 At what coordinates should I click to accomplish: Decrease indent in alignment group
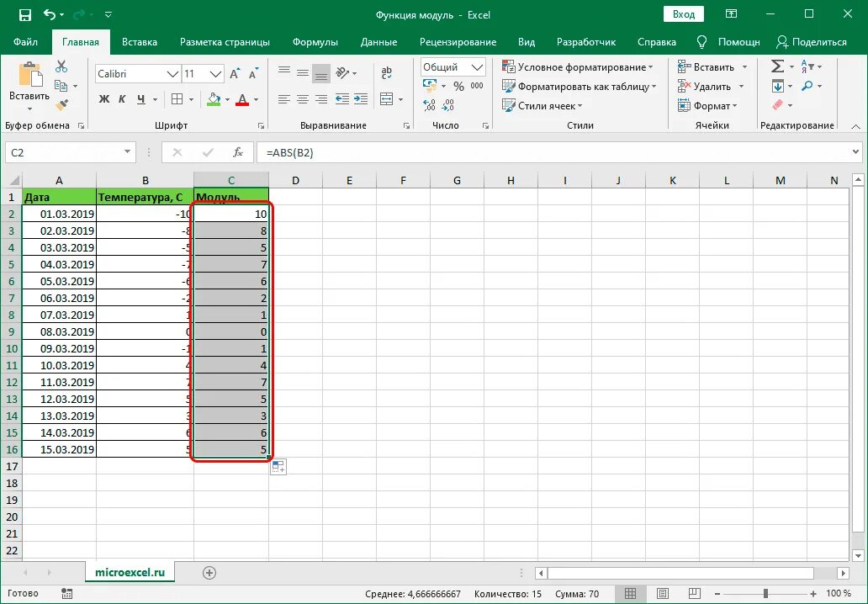click(342, 99)
